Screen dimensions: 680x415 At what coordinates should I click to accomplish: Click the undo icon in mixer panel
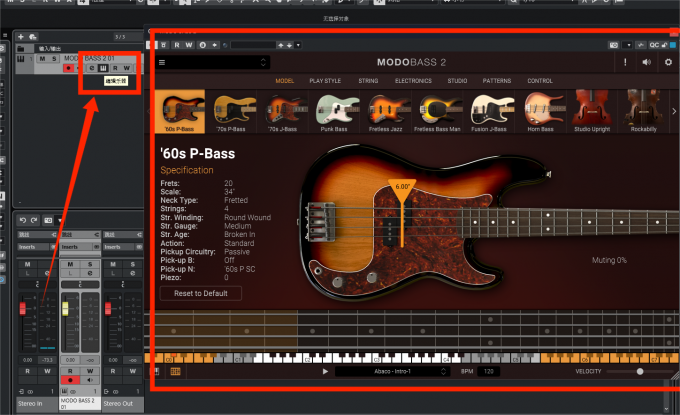pos(23,220)
